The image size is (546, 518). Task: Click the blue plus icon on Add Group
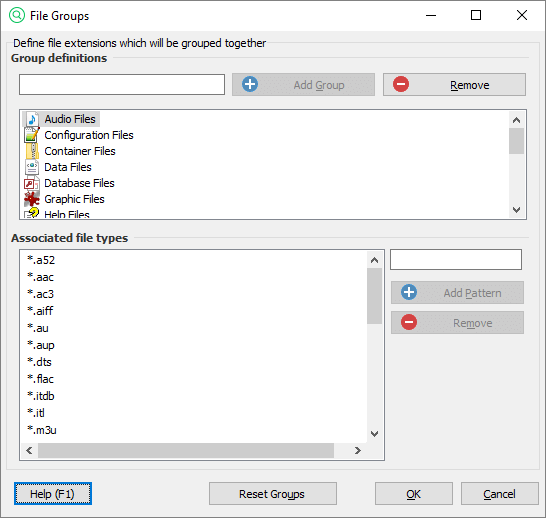point(250,84)
